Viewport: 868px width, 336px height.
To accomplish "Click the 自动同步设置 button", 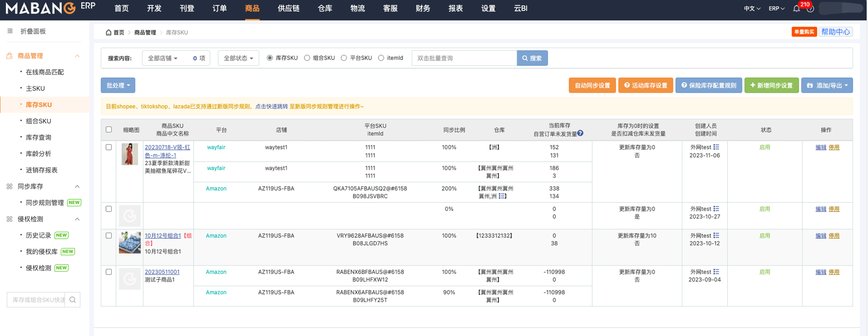I will coord(592,85).
